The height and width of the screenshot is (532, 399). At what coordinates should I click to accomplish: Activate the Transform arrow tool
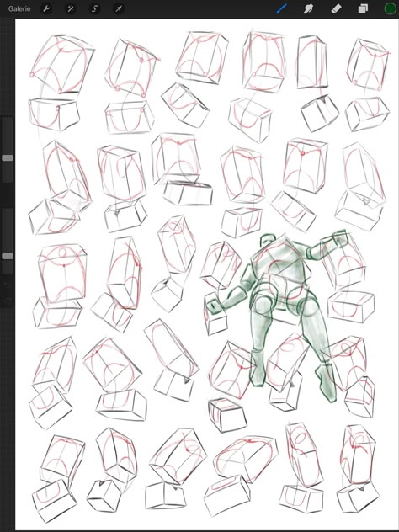(x=119, y=8)
